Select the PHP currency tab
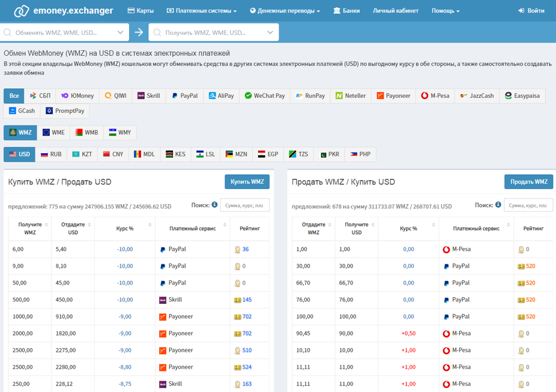 [x=360, y=154]
